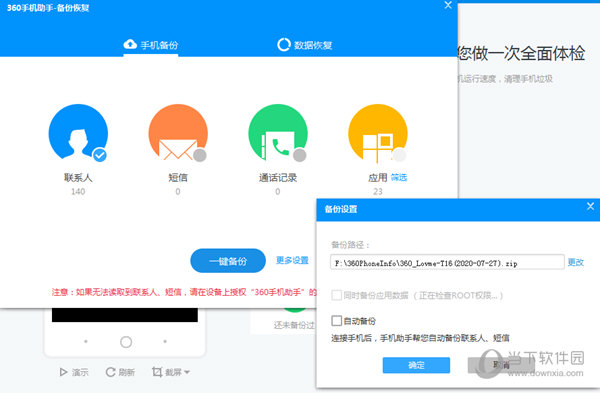Click the 一键备份 button
The width and height of the screenshot is (600, 393).
(x=228, y=261)
